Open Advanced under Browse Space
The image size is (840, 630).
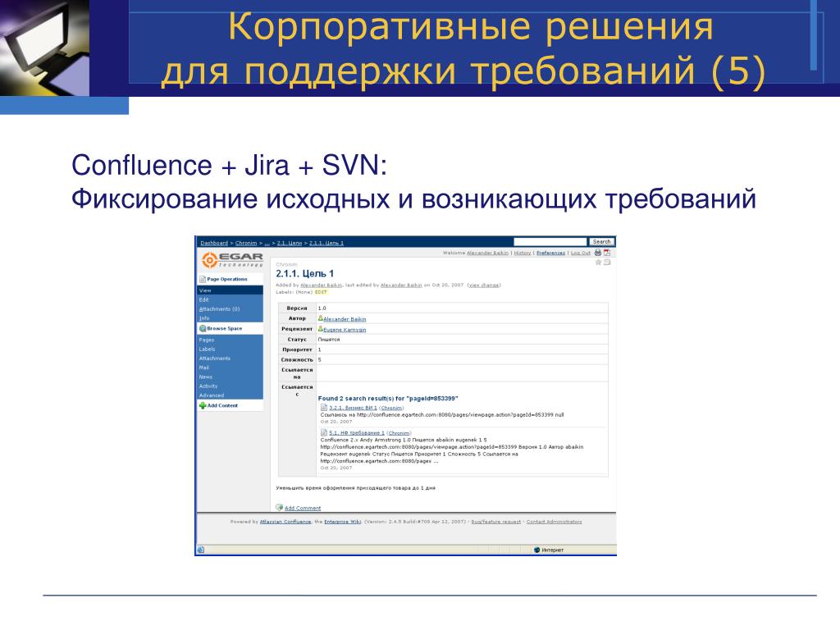tap(211, 395)
